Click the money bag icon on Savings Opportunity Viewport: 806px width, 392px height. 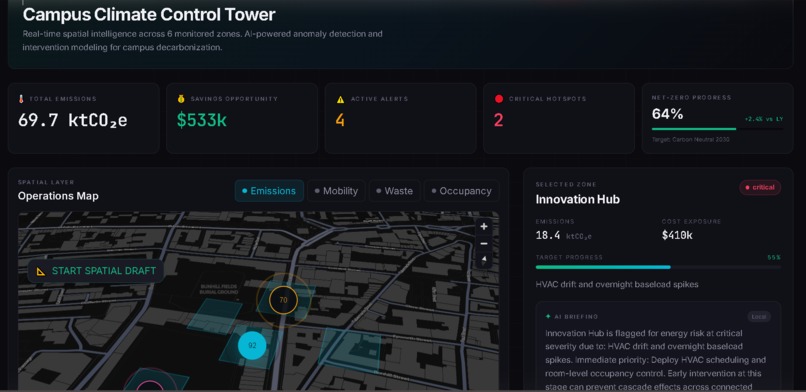coord(180,99)
